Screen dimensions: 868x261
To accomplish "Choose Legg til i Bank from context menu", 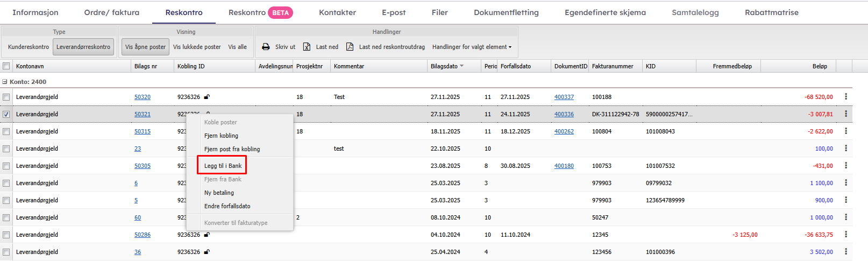I will pos(223,166).
